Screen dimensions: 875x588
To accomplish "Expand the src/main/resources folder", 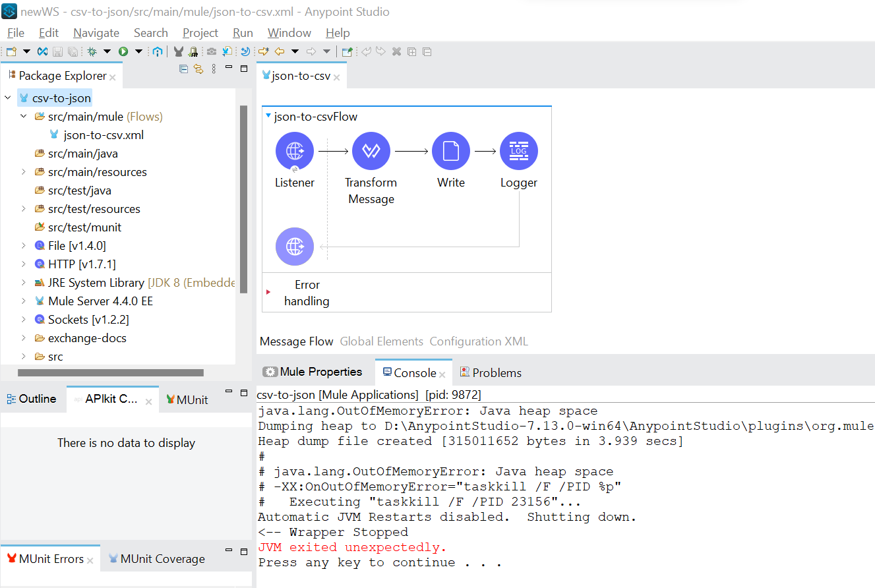I will (23, 172).
